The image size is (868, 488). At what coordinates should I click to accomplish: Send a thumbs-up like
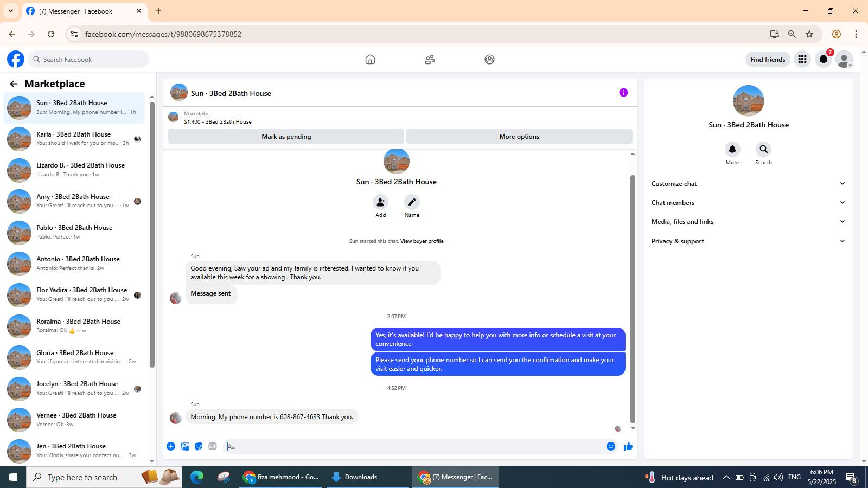click(x=628, y=446)
